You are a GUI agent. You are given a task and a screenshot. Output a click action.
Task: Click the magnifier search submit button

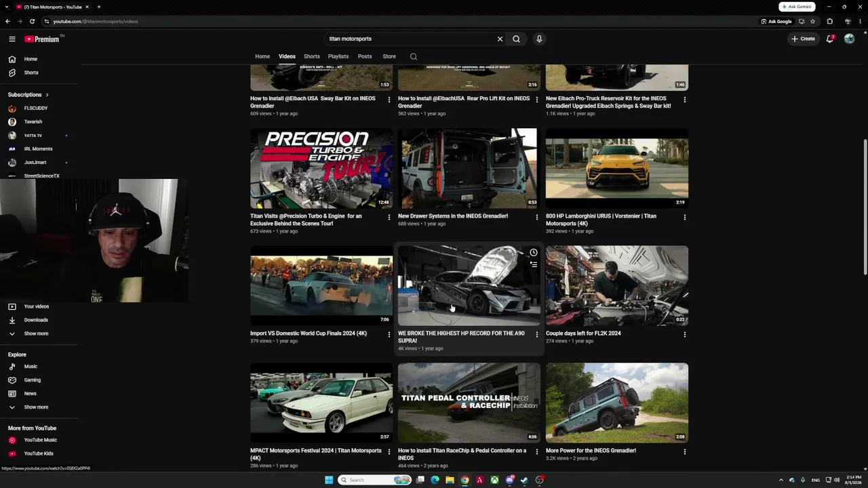click(x=516, y=39)
